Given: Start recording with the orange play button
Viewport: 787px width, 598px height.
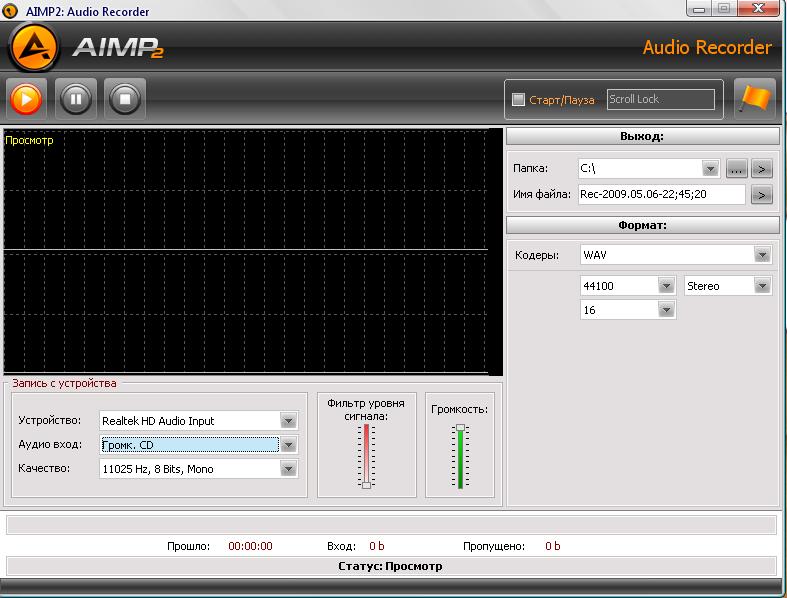Looking at the screenshot, I should click(26, 98).
